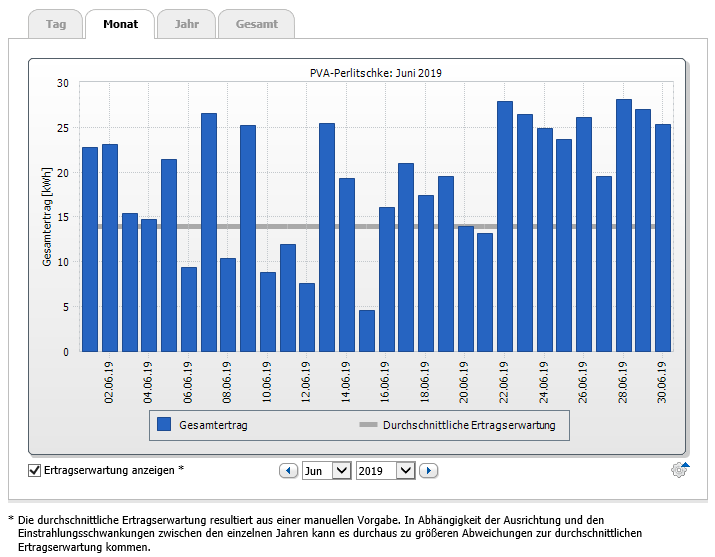Click the bar for 02.06.19

(x=110, y=248)
